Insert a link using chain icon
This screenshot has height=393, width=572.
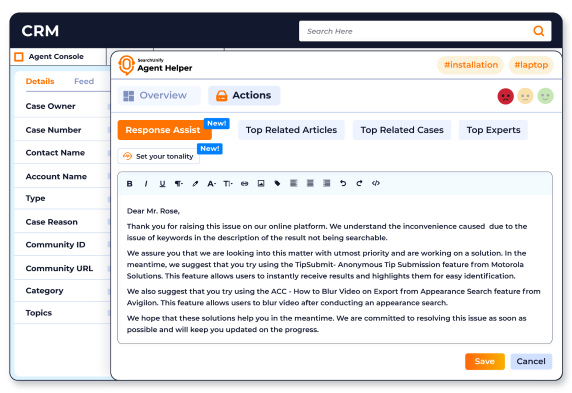coord(244,184)
